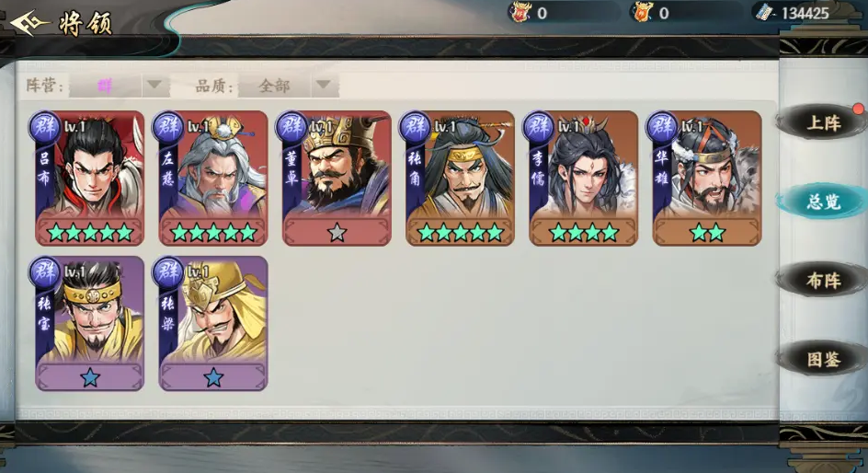This screenshot has height=473, width=868.
Task: Go back using the arrow icon
Action: (30, 23)
